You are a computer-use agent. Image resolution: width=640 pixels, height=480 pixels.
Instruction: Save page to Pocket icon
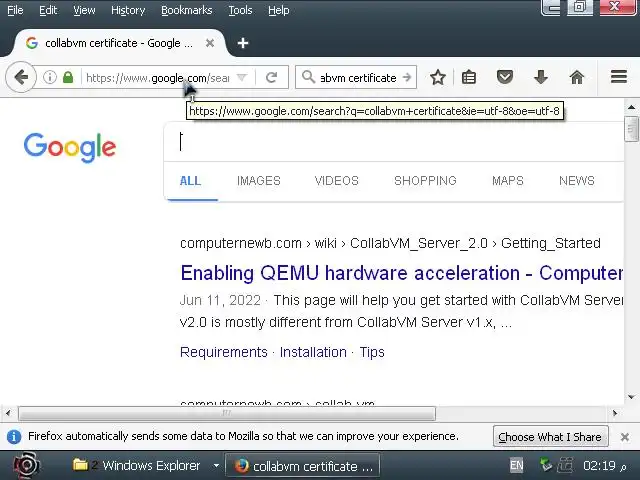tap(504, 77)
